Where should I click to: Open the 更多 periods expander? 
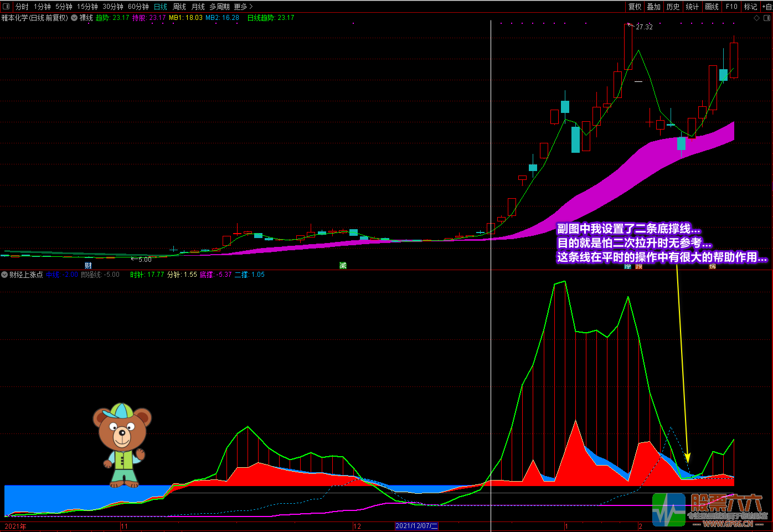coord(243,7)
